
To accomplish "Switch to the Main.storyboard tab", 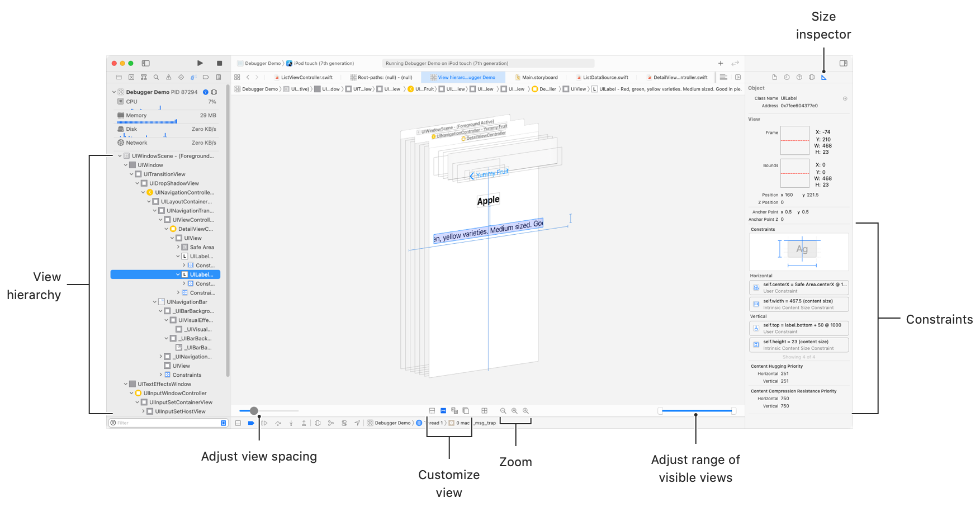I will (x=539, y=77).
